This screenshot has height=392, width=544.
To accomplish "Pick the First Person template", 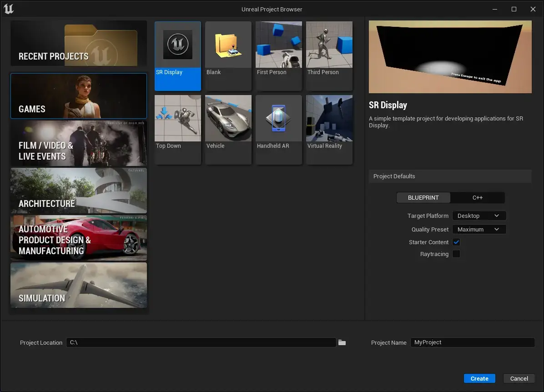I will pos(279,45).
